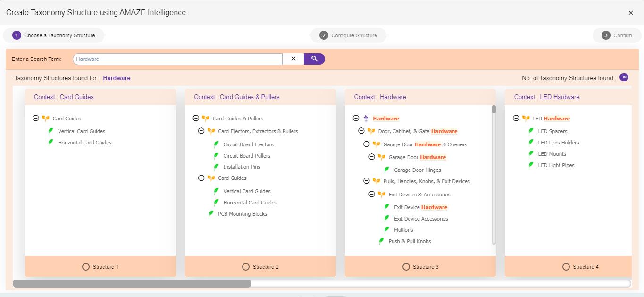Screen dimensions: 644x297
Task: Close the Create Taxonomy Structure dialog
Action: point(631,13)
